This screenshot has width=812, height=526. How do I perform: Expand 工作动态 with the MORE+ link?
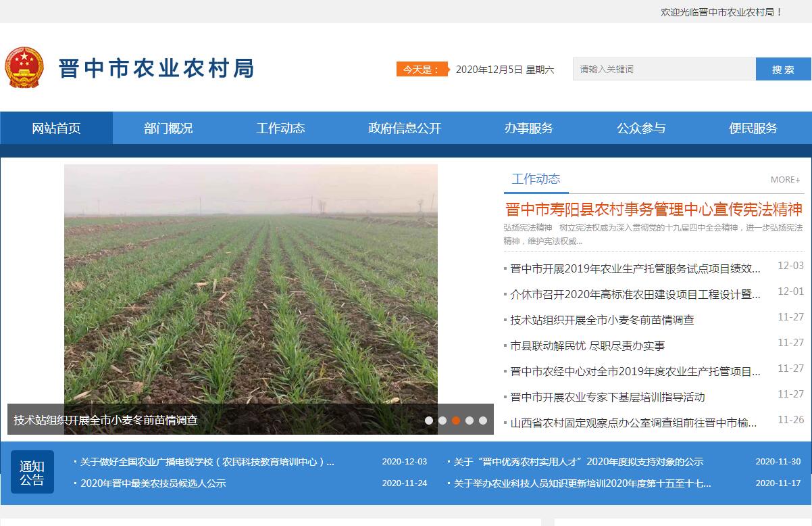click(x=785, y=180)
